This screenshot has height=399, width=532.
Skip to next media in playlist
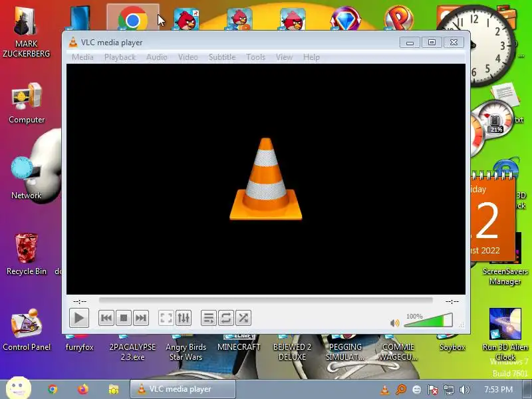141,318
